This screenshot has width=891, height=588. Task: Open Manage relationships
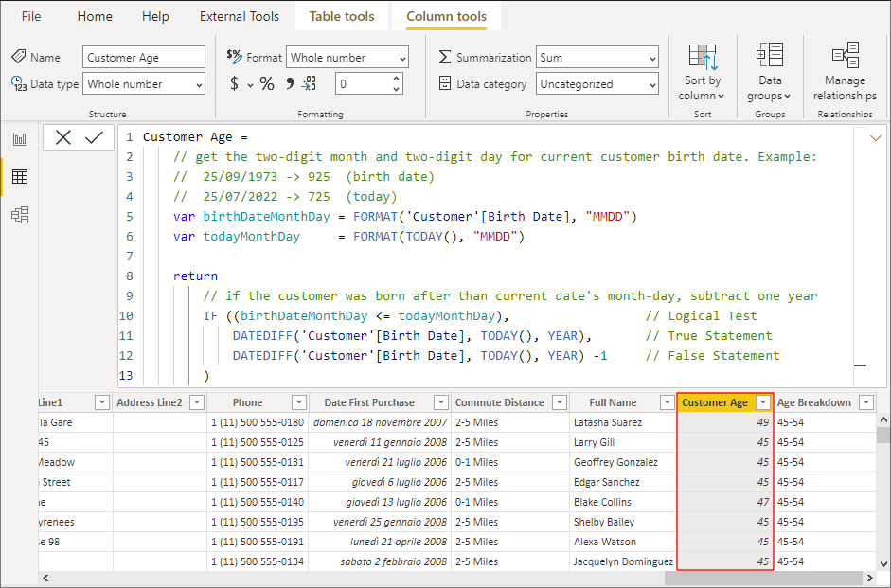(845, 73)
